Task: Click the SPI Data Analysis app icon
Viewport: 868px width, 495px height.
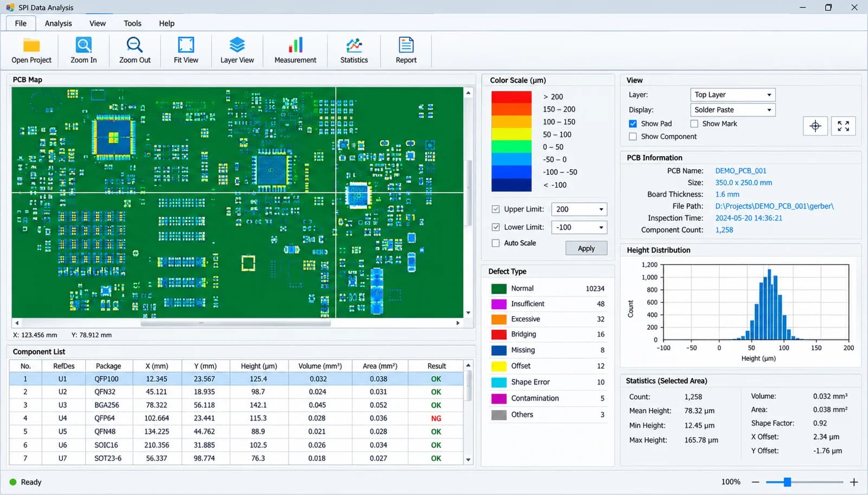Action: click(10, 8)
